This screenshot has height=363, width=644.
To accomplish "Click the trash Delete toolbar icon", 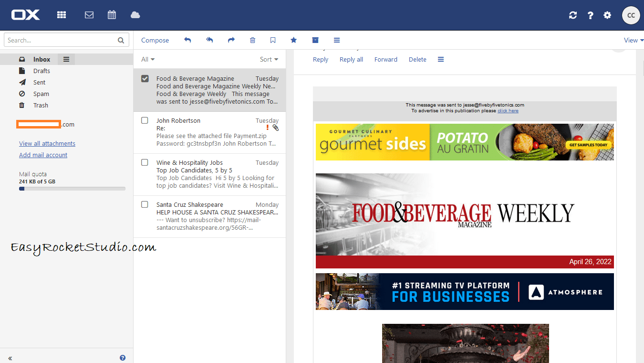I will pos(253,40).
